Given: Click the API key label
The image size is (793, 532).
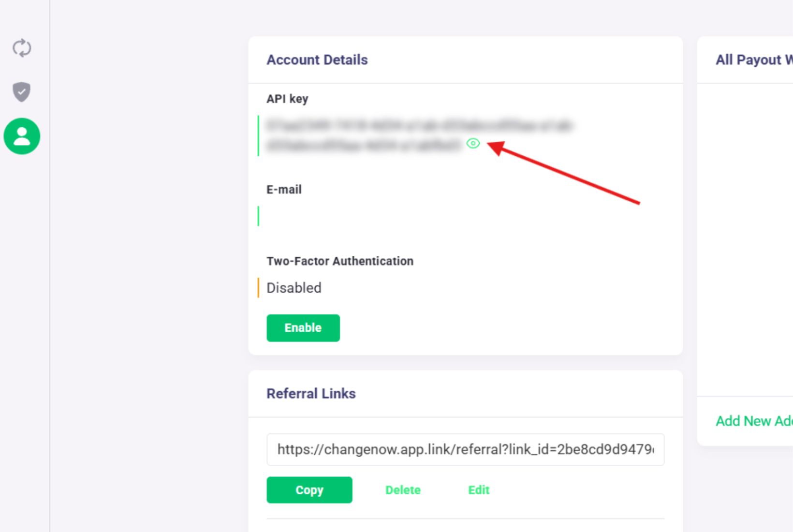Looking at the screenshot, I should 287,99.
